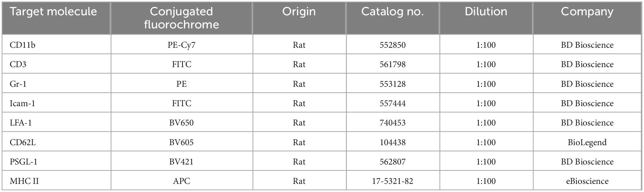Click the BioLegend company cell

pyautogui.click(x=587, y=142)
